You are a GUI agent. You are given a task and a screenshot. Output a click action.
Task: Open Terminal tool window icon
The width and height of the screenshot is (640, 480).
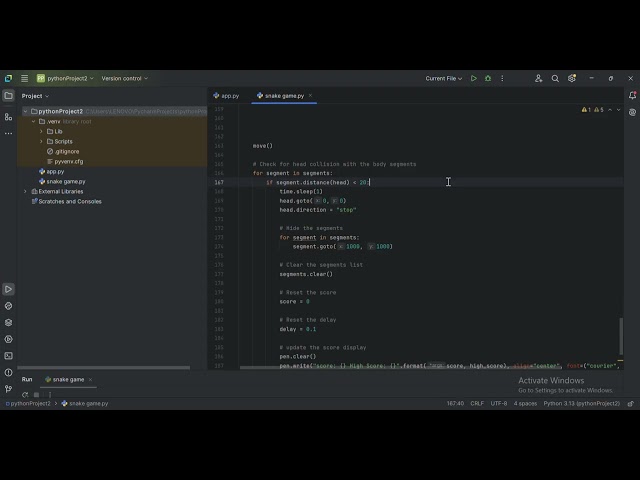(x=8, y=356)
